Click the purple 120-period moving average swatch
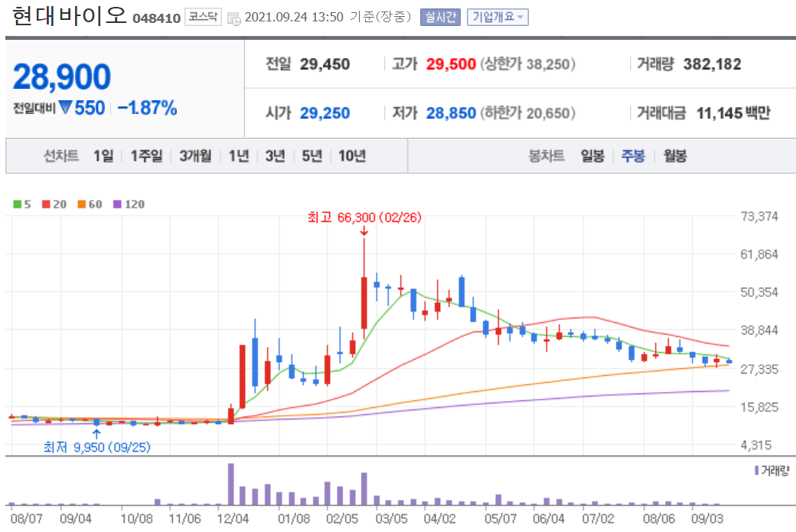This screenshot has width=796, height=532. tap(117, 204)
